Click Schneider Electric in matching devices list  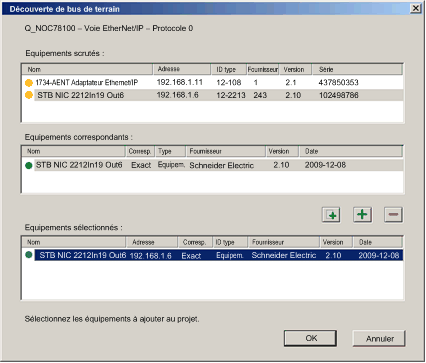[221, 165]
